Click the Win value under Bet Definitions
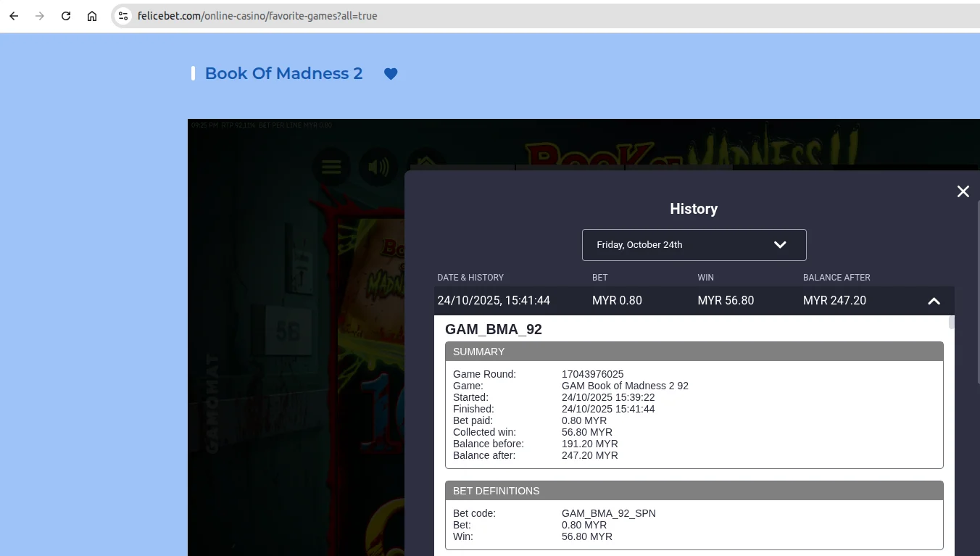The width and height of the screenshot is (980, 556). pos(587,536)
